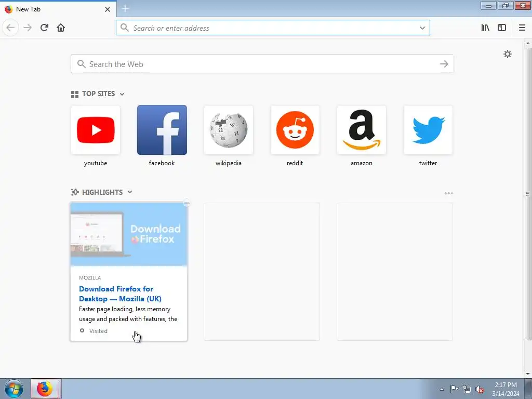The image size is (532, 399).
Task: Click the forward arrow button
Action: click(28, 28)
